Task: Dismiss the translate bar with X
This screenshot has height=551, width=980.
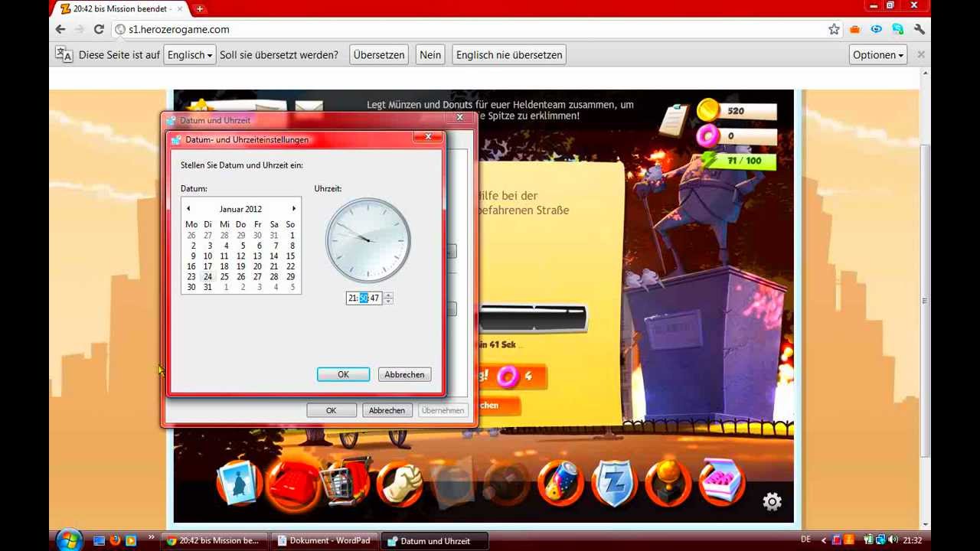Action: pyautogui.click(x=921, y=54)
